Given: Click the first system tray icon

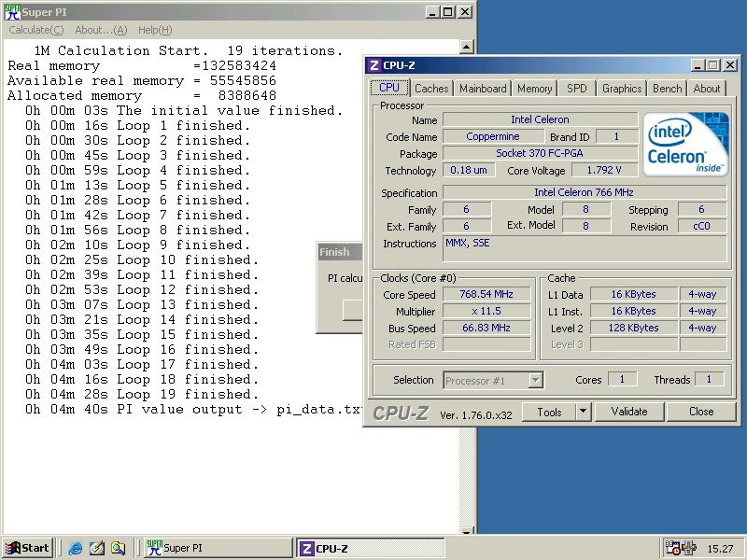Looking at the screenshot, I should (x=672, y=548).
